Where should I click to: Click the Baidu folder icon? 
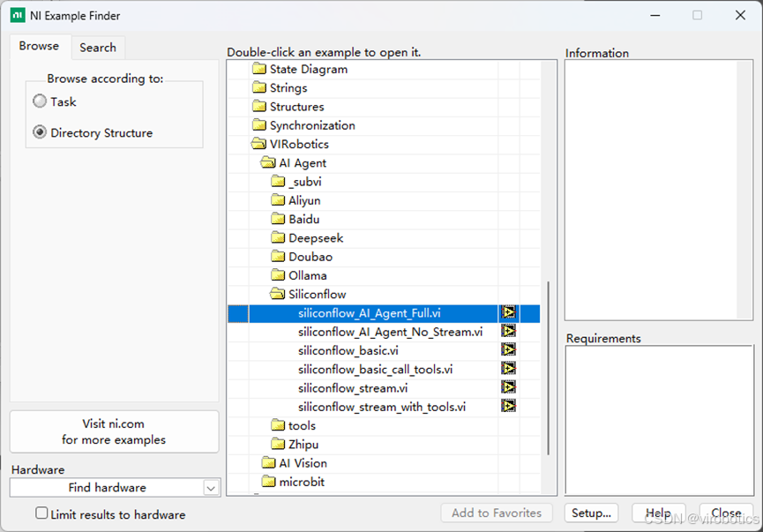(x=278, y=219)
